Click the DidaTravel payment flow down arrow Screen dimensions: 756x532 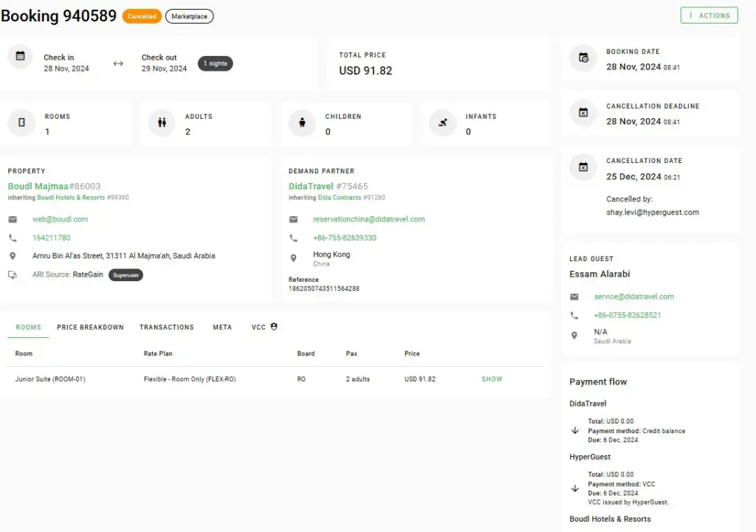[574, 430]
